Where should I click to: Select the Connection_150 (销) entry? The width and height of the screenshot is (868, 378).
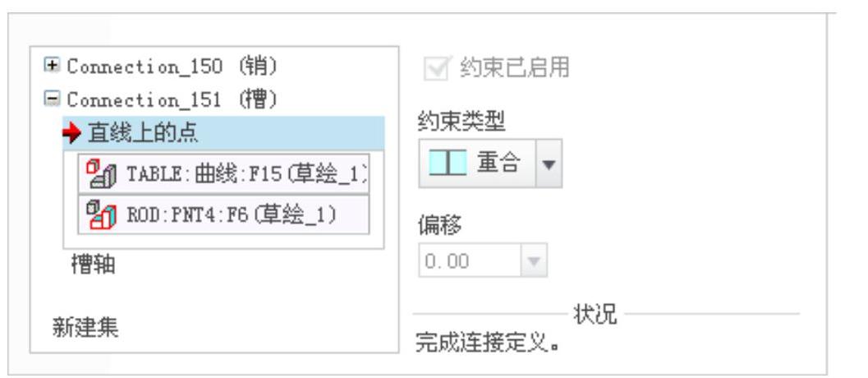click(171, 67)
